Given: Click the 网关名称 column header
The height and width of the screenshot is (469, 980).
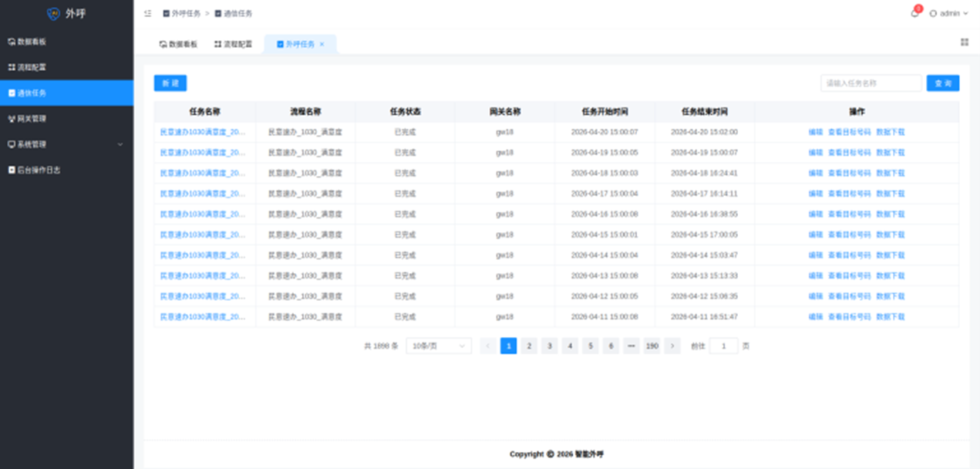Looking at the screenshot, I should point(505,112).
